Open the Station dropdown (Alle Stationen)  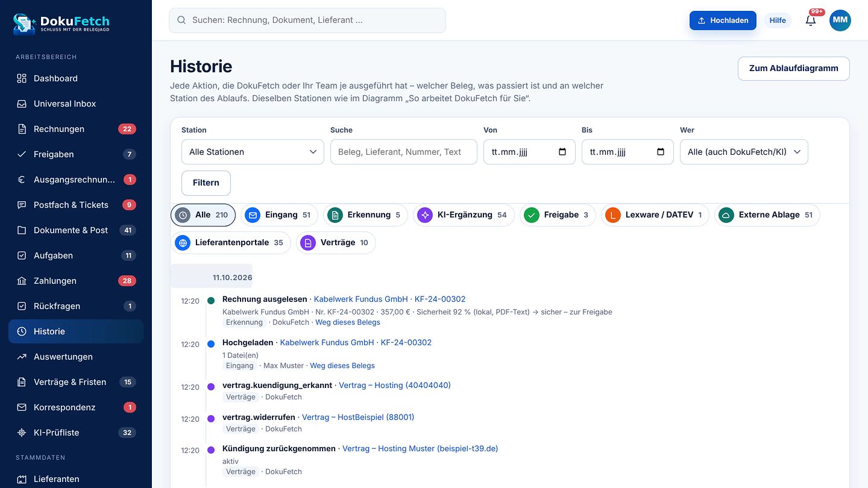(x=253, y=152)
